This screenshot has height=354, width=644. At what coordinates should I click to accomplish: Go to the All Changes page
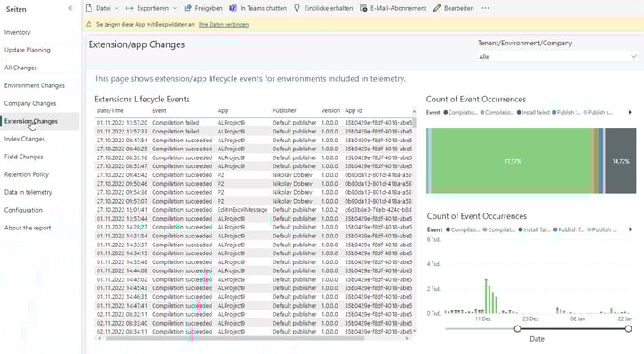pyautogui.click(x=20, y=68)
